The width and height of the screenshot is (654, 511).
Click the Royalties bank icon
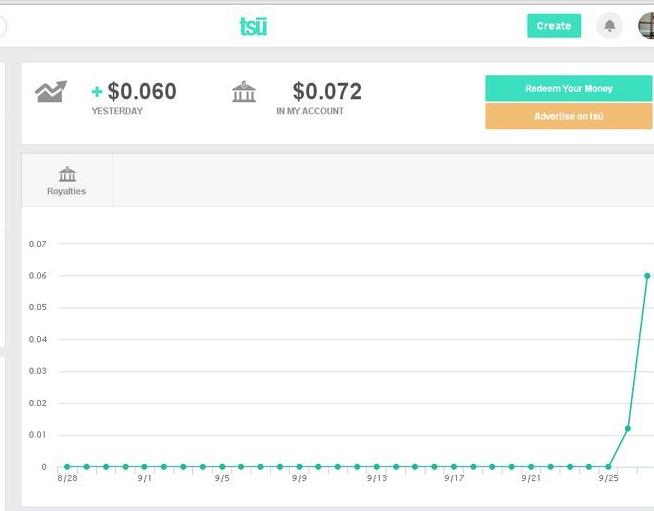[67, 174]
